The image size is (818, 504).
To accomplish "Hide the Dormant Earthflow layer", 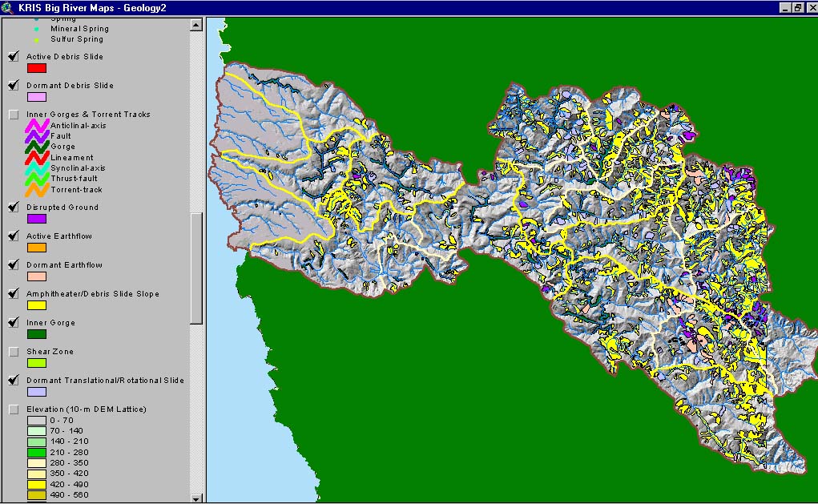I will 14,265.
